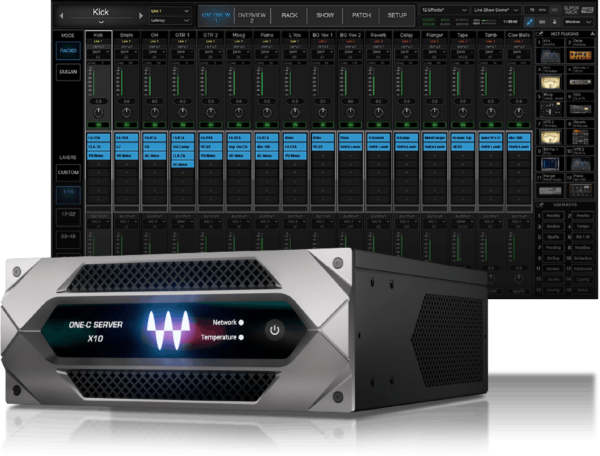Click the lock icon in the top bar
Screen dimensions: 600x456
pyautogui.click(x=554, y=22)
